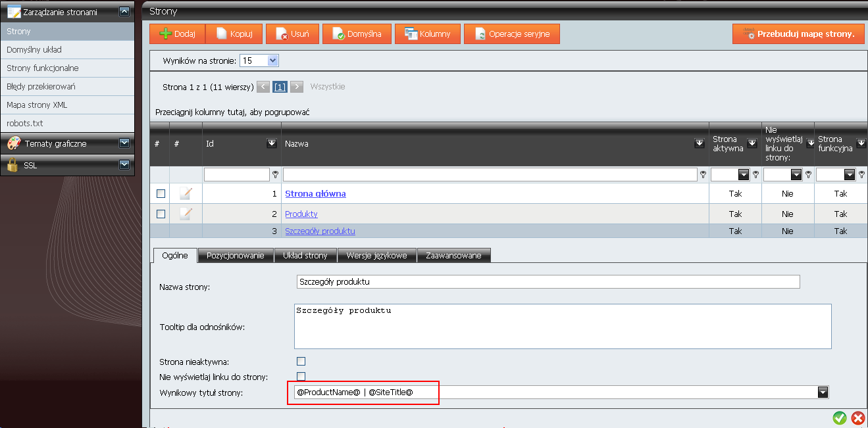
Task: Click the Tooltip dla odnośników textarea
Action: 563,326
